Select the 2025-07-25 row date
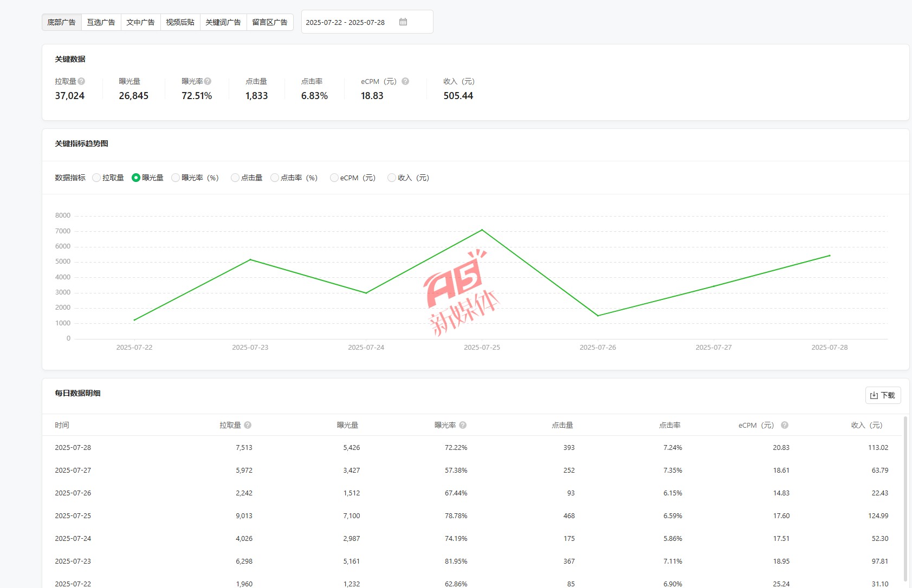This screenshot has height=588, width=912. pyautogui.click(x=73, y=516)
